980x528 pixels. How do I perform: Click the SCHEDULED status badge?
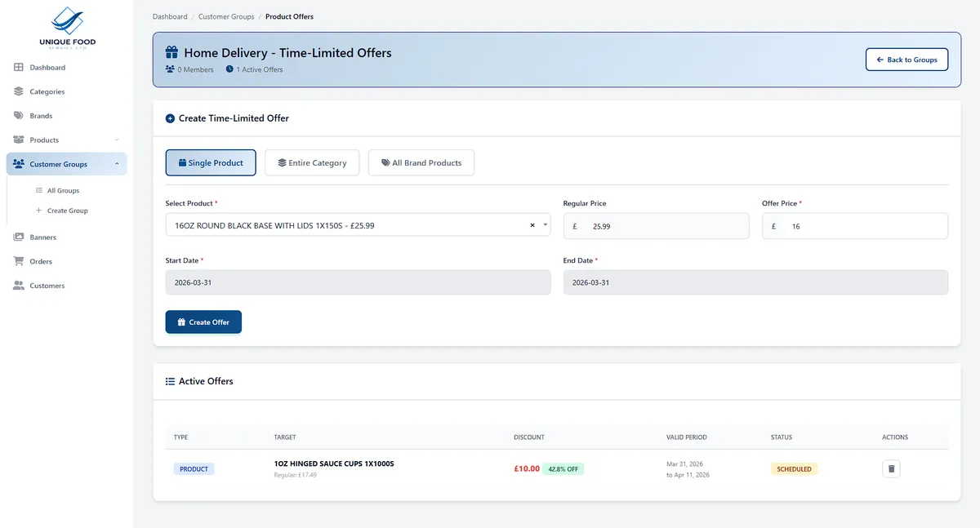(x=795, y=469)
